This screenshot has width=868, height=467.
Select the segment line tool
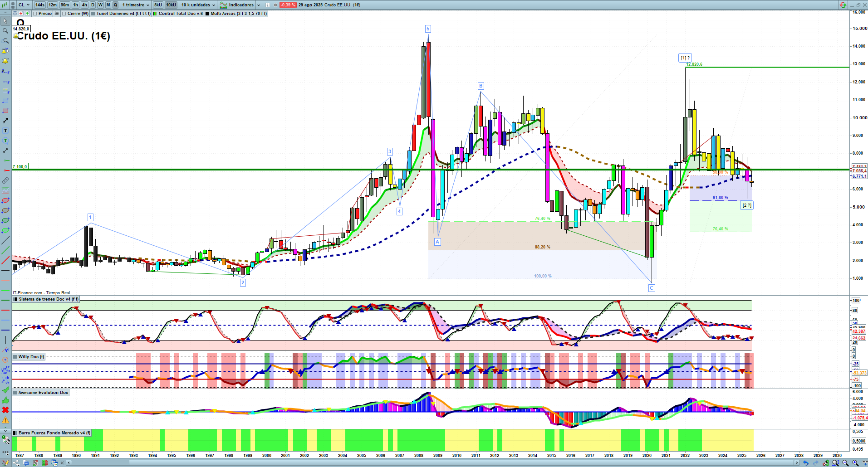tap(5, 151)
